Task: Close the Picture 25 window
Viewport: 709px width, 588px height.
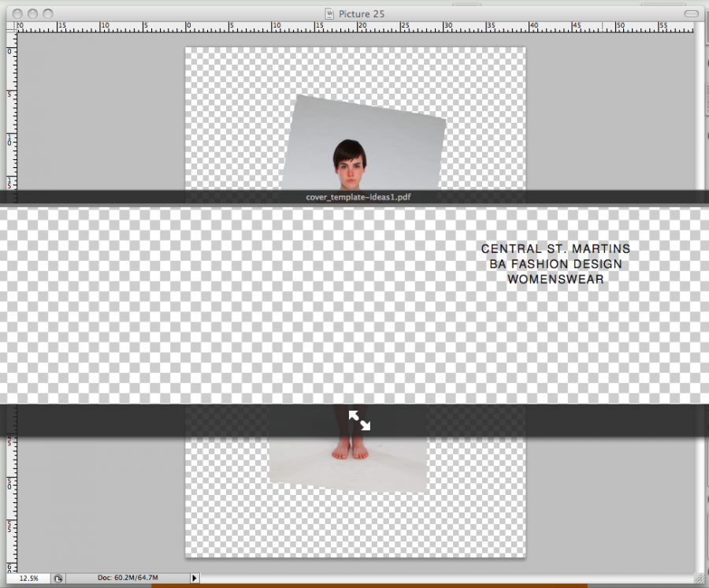Action: 17,13
